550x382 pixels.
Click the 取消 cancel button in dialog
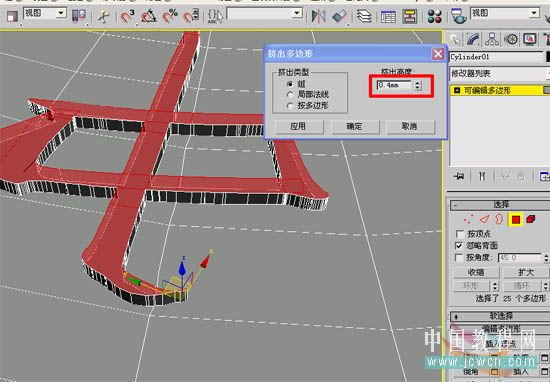coord(410,126)
